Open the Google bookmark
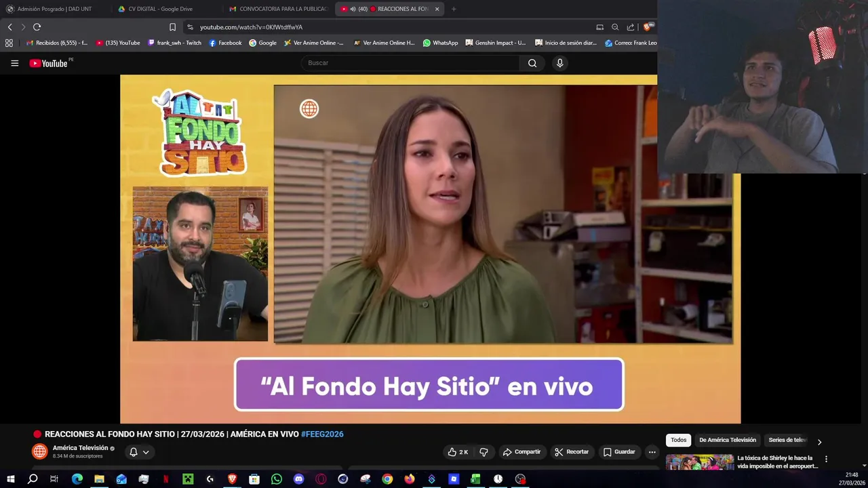Image resolution: width=868 pixels, height=488 pixels. [262, 43]
